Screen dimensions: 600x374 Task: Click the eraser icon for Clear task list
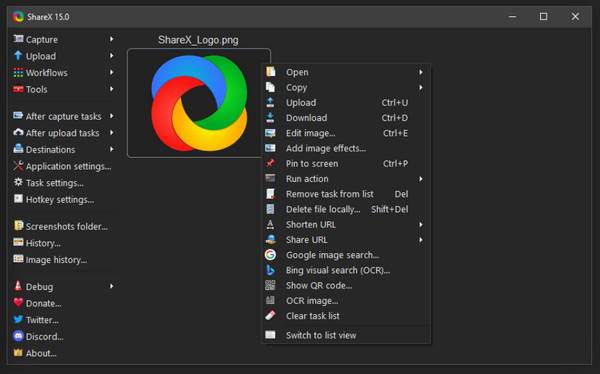pos(270,315)
